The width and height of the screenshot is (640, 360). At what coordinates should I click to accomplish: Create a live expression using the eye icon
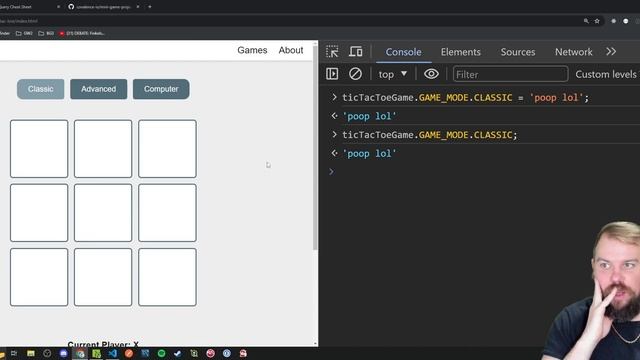pyautogui.click(x=431, y=74)
